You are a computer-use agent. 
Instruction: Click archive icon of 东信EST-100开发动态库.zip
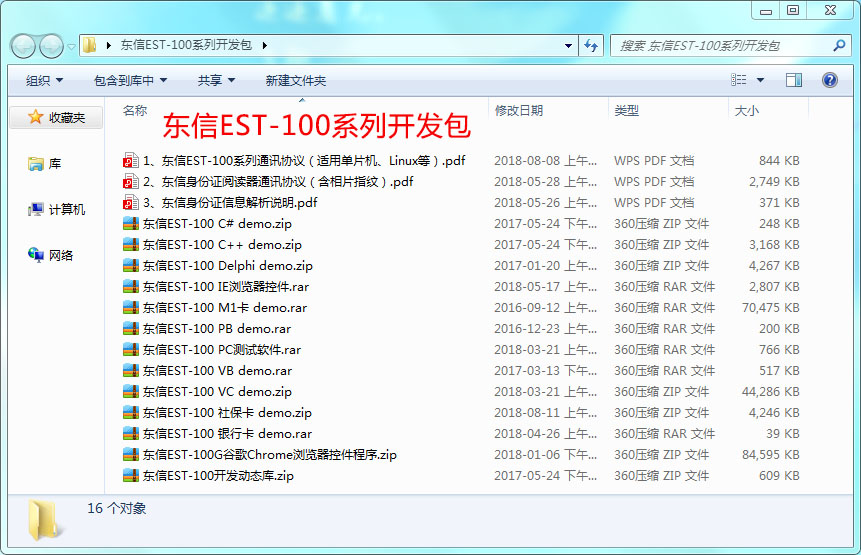131,475
